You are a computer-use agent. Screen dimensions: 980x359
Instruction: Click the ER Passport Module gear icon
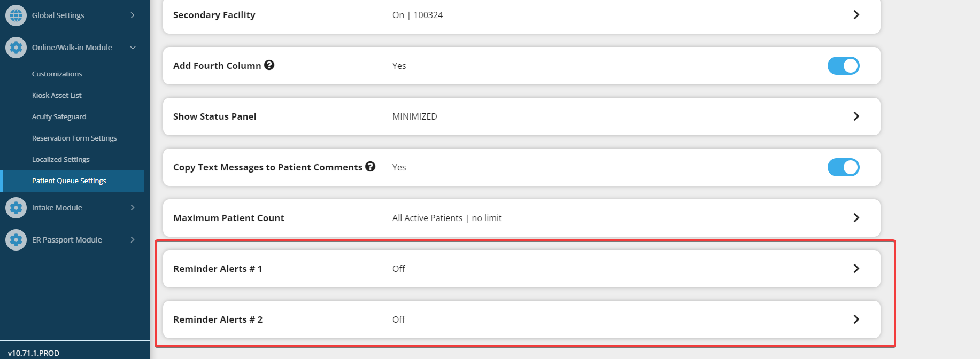coord(16,240)
